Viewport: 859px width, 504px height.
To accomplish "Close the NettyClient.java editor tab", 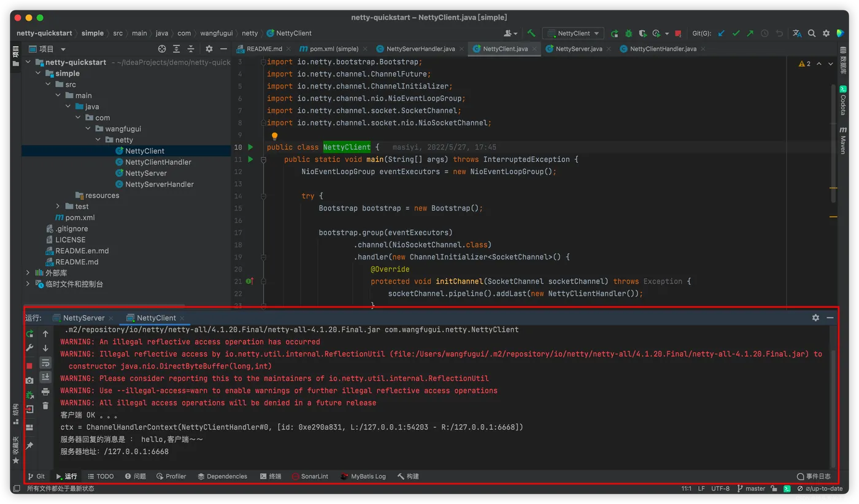I will point(534,49).
